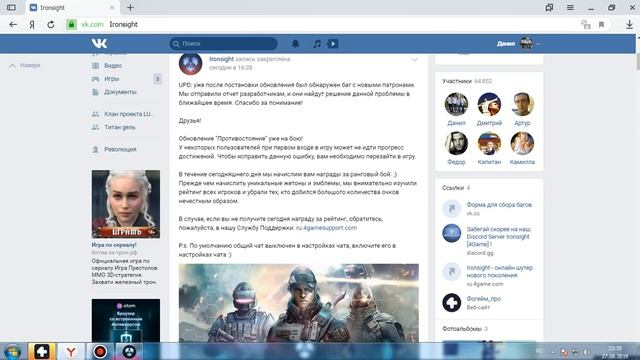Viewport: 640px width, 360px height.
Task: Open member Федор's avatar
Action: tap(456, 143)
